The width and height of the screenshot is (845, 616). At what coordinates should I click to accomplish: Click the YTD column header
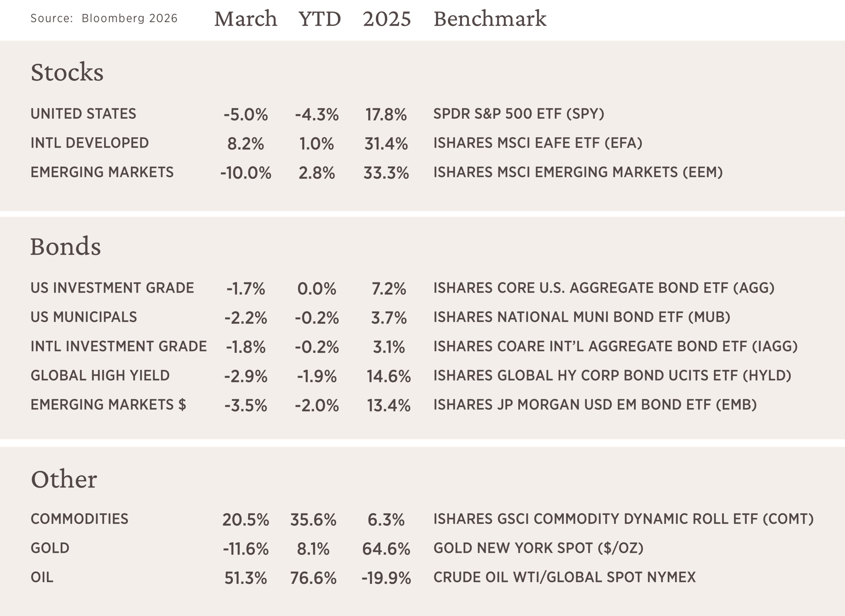click(319, 19)
